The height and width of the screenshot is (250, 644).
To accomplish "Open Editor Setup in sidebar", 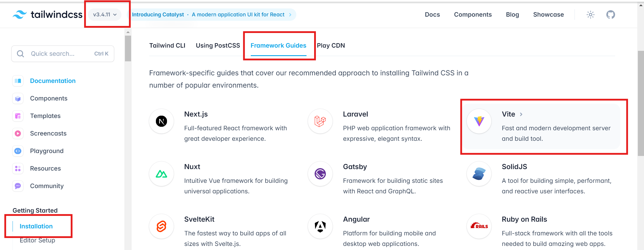I will (x=37, y=240).
